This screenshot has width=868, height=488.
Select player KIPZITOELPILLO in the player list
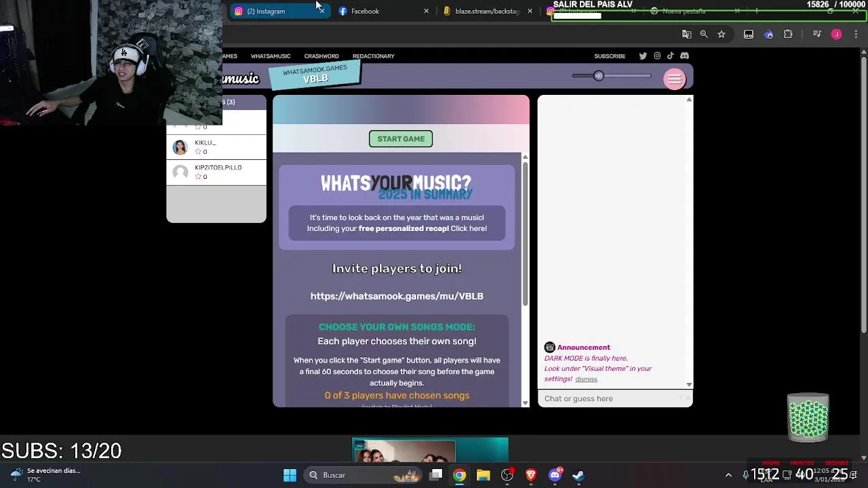tap(216, 172)
